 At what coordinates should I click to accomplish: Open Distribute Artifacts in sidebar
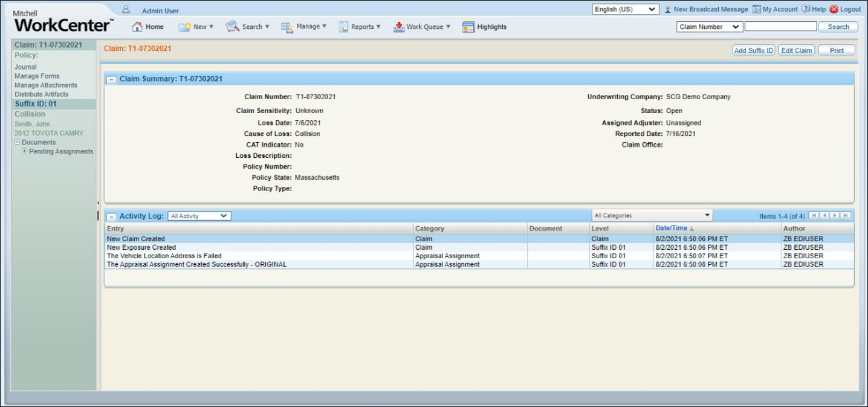pyautogui.click(x=42, y=94)
